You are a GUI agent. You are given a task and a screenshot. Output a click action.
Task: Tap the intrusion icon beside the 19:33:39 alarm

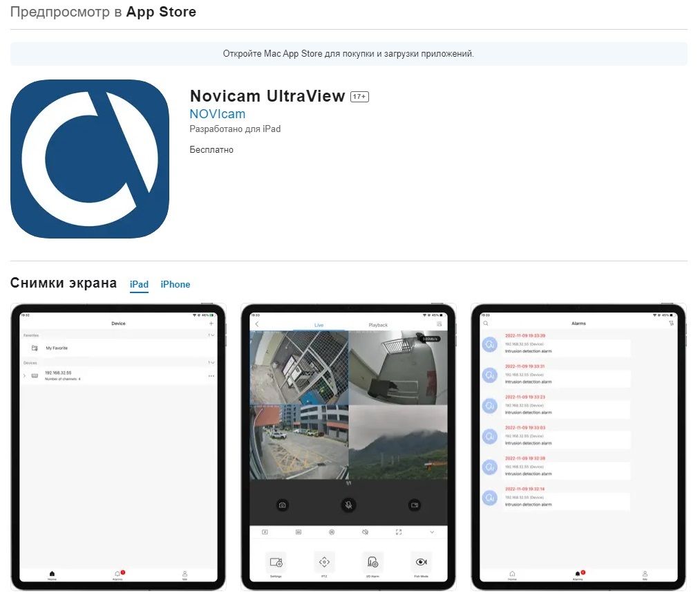tap(490, 344)
